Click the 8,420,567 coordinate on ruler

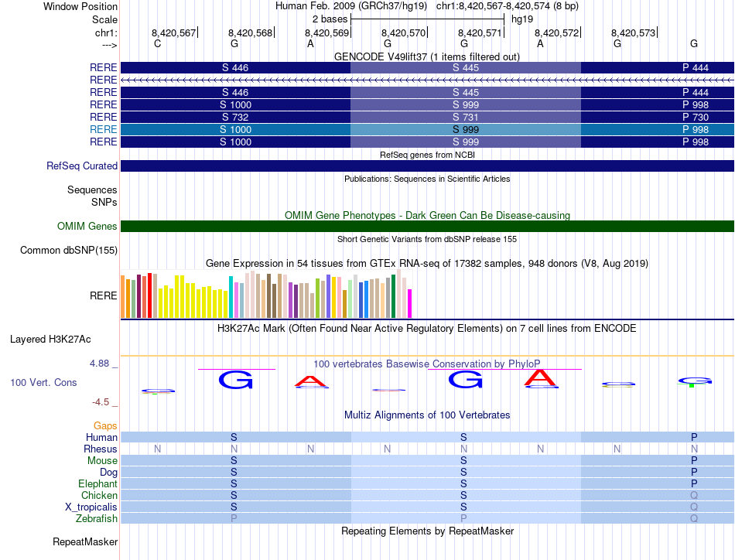(x=173, y=32)
